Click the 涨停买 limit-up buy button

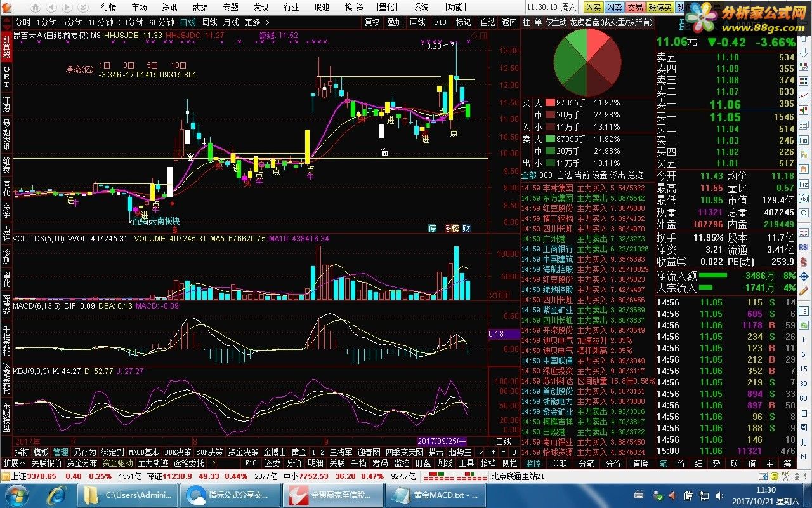(660, 7)
